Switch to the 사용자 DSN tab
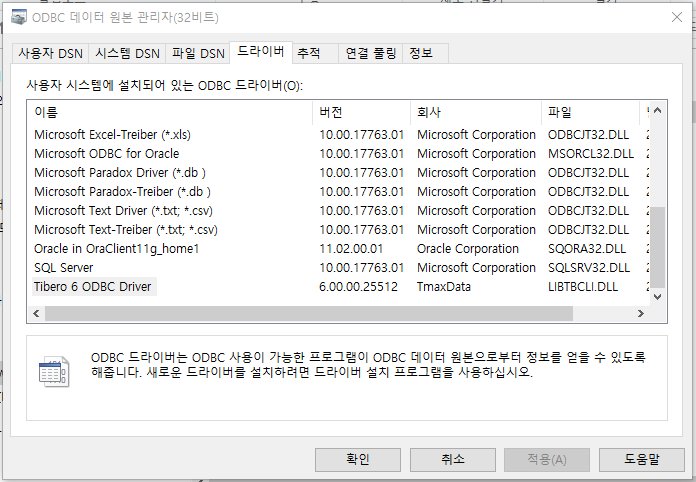696x482 pixels. [x=50, y=54]
